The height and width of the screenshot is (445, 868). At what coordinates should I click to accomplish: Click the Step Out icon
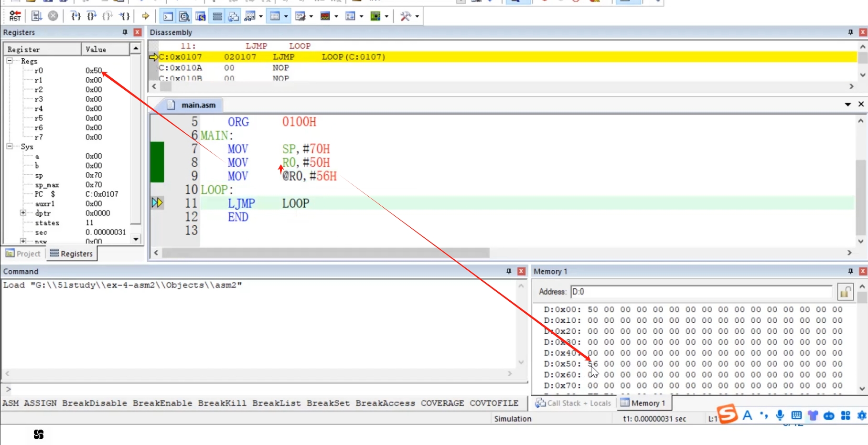point(108,16)
